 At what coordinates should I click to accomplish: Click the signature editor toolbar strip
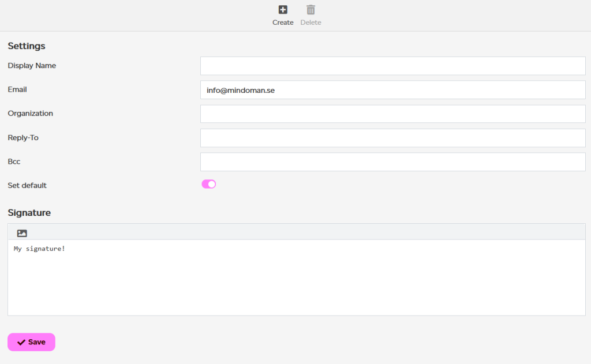(297, 232)
